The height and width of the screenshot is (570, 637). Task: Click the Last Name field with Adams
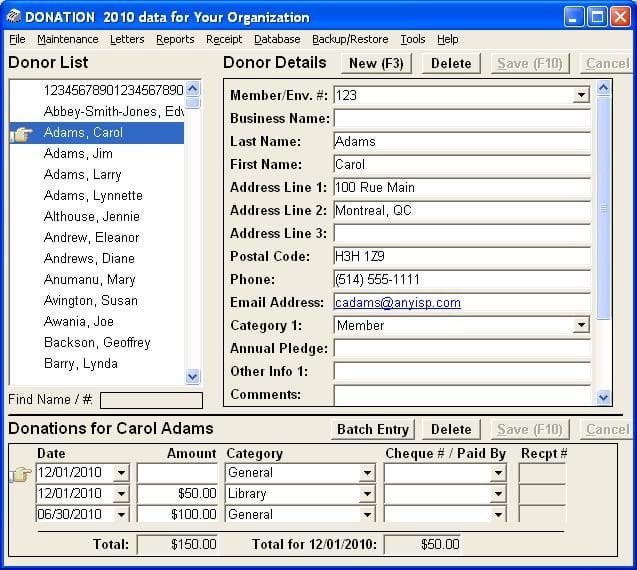462,141
